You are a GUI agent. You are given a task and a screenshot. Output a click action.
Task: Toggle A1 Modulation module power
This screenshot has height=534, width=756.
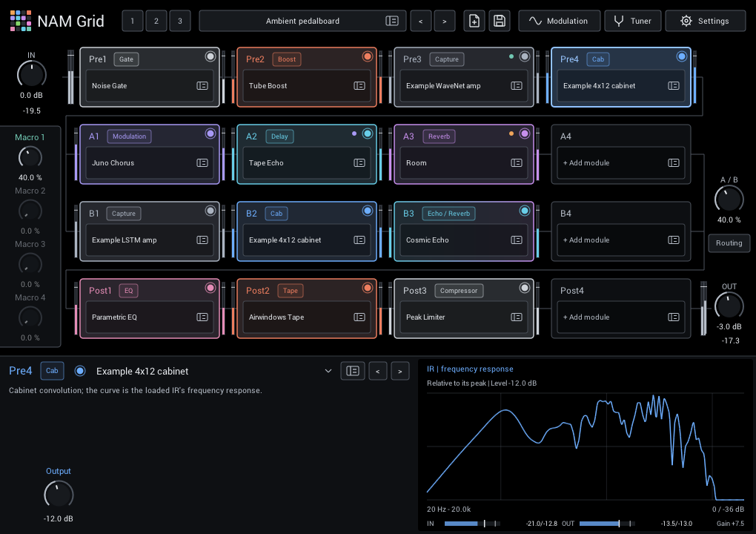click(210, 133)
